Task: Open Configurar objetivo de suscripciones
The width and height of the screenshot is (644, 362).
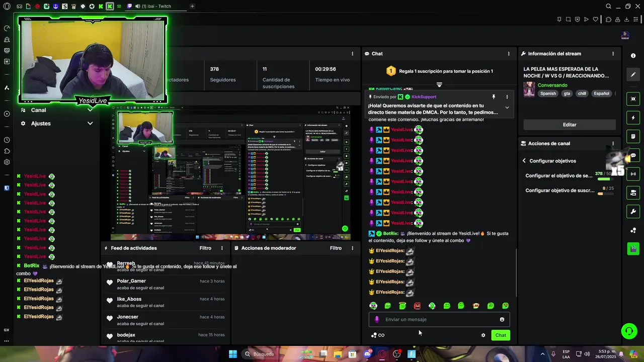Action: click(x=559, y=191)
